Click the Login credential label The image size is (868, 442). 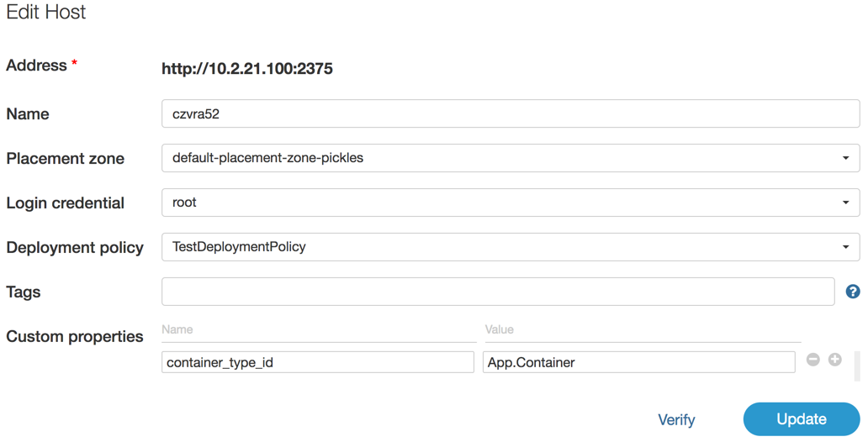tap(65, 203)
